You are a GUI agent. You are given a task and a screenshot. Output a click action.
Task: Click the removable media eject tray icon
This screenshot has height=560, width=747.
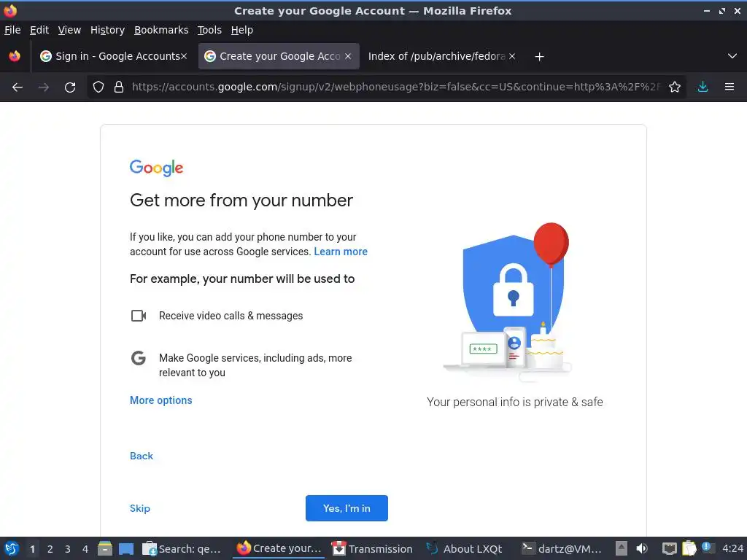(622, 549)
